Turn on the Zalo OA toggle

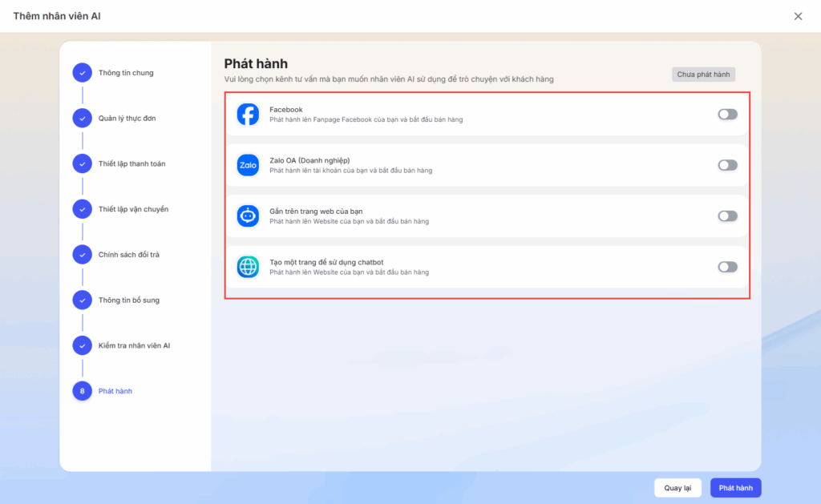pos(727,165)
